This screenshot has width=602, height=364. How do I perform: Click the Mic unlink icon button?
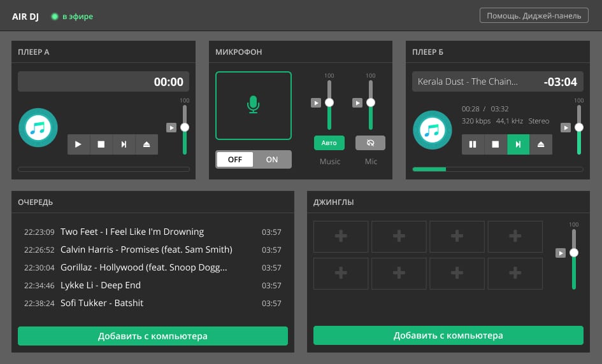[x=370, y=143]
